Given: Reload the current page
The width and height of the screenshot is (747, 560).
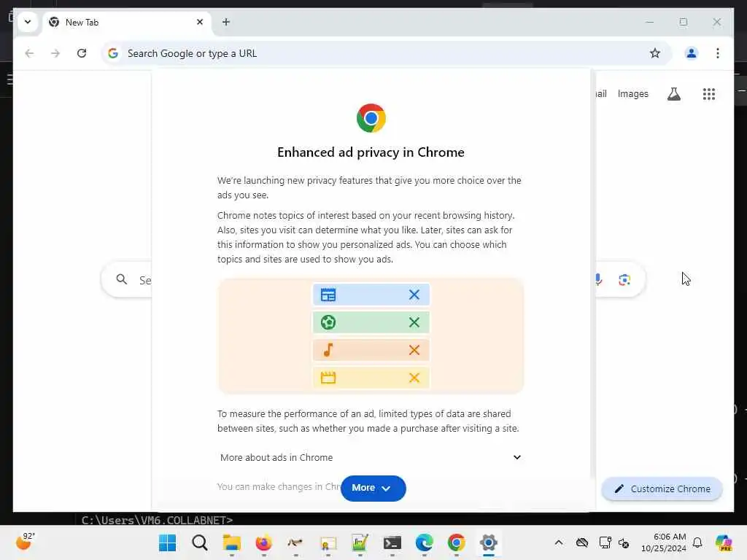Looking at the screenshot, I should click(x=82, y=53).
